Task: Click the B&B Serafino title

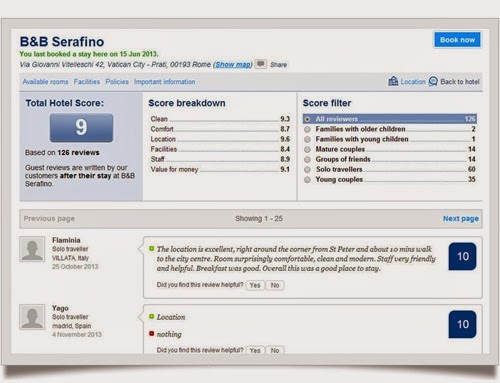Action: [x=62, y=42]
